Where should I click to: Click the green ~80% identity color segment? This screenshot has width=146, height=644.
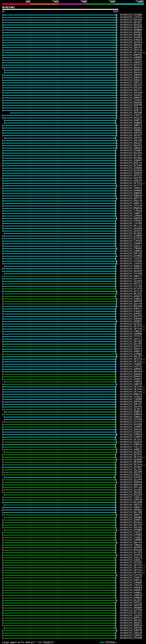click(101, 4)
